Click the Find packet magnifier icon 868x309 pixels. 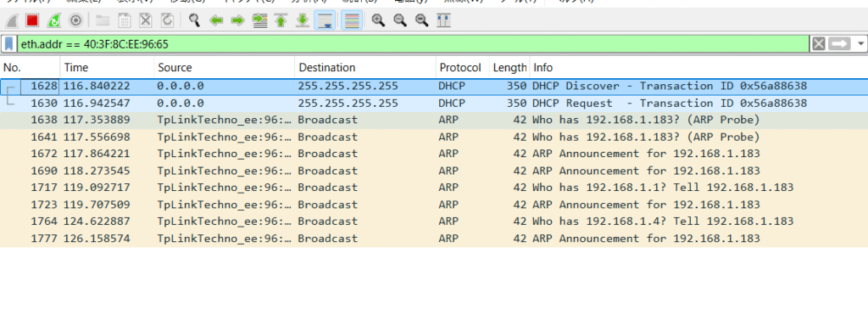(194, 20)
